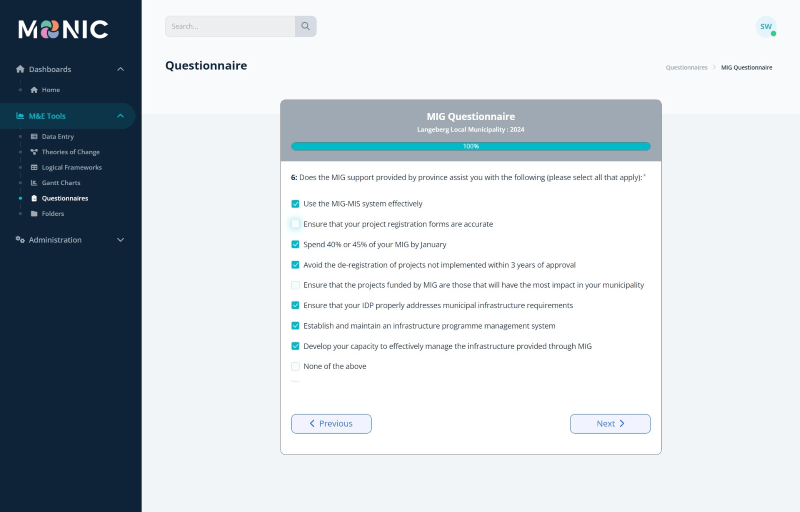This screenshot has height=512, width=800.
Task: Click the search magnifier icon
Action: pyautogui.click(x=305, y=26)
